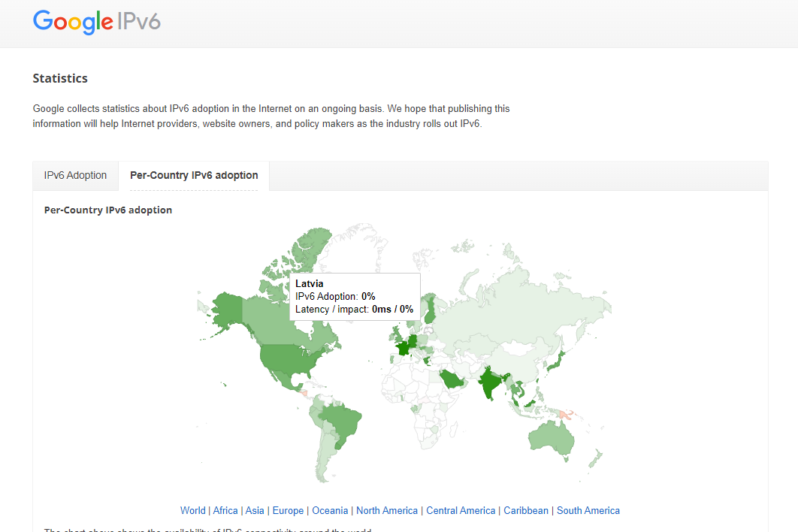Screen dimensions: 798x532
Task: Click Mexico on the adoption map
Action: click(x=283, y=380)
